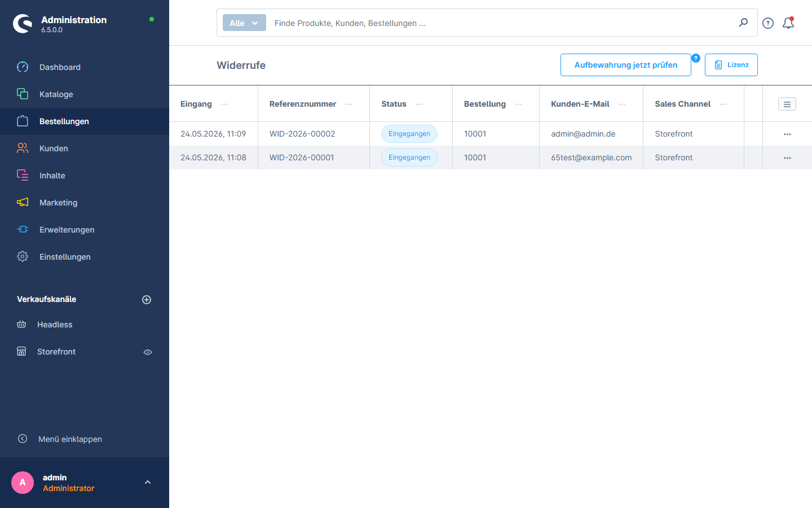This screenshot has height=508, width=812.
Task: Click the Shopware logo icon
Action: [23, 24]
